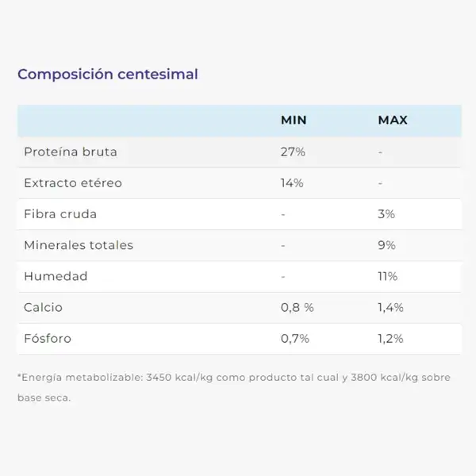Click the Minerales totales row label
Image resolution: width=476 pixels, height=476 pixels.
click(79, 245)
